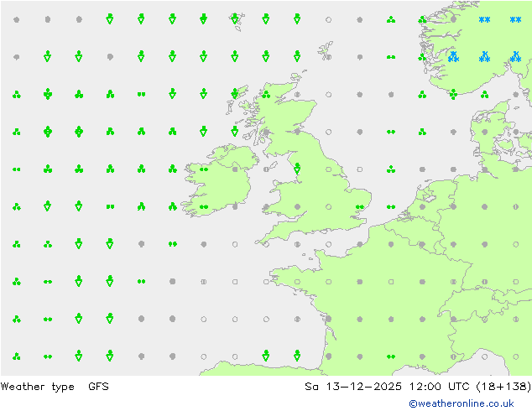
Task: Click the green rain symbol in southern France
Action: click(x=391, y=356)
